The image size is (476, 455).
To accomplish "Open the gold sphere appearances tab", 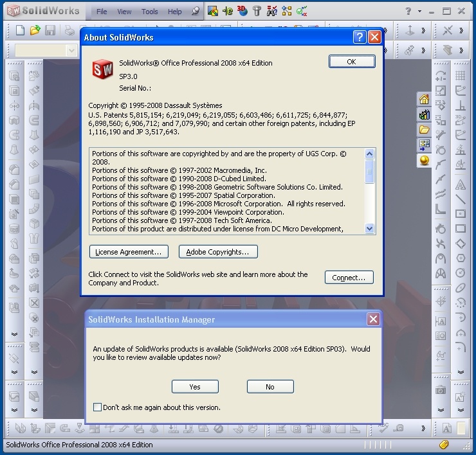I will (x=425, y=160).
